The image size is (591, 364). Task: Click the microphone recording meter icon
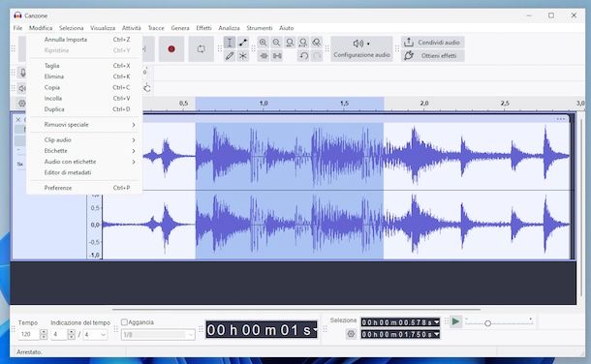(22, 73)
